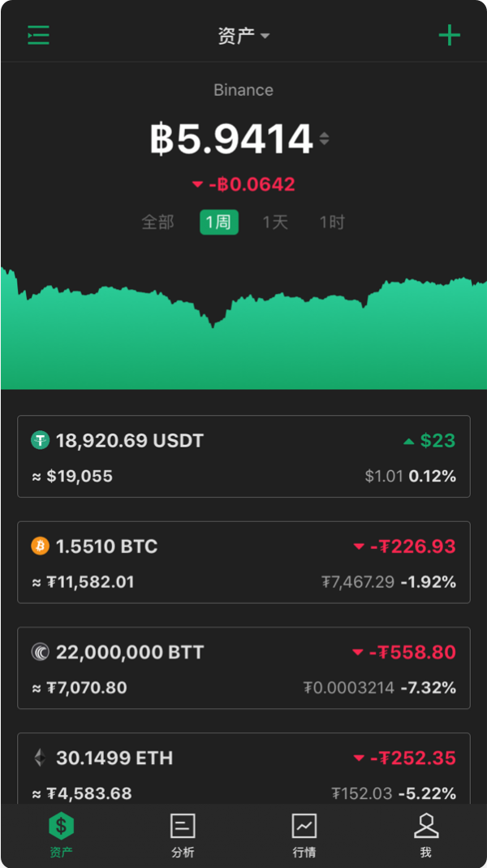This screenshot has height=868, width=487.
Task: Expand the 资产 title dropdown
Action: pos(243,36)
